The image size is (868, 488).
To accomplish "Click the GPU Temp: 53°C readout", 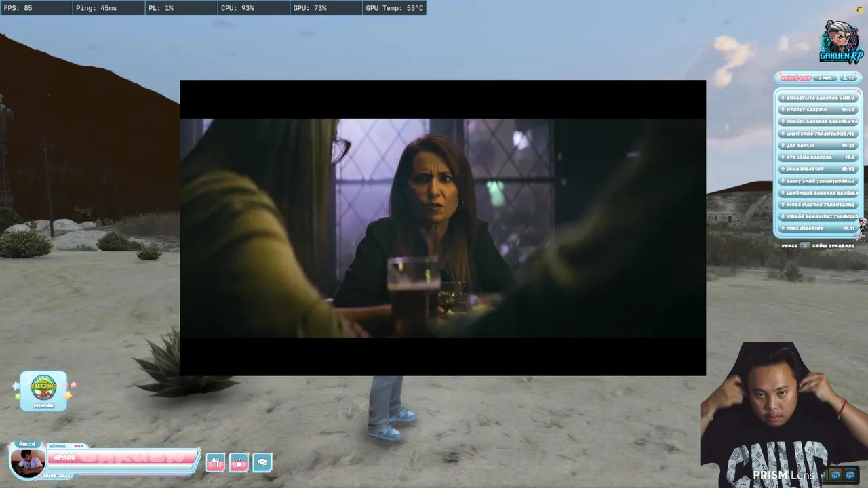I will pyautogui.click(x=395, y=8).
